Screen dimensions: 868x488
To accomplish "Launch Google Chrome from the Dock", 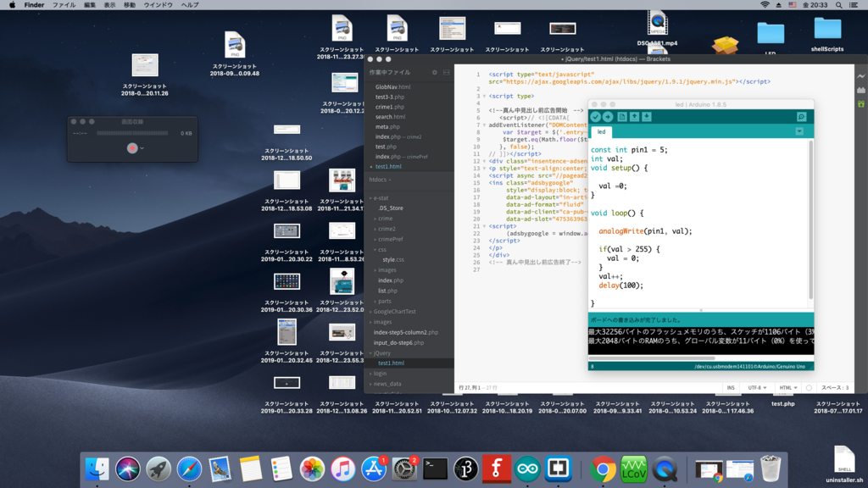I will pyautogui.click(x=603, y=469).
